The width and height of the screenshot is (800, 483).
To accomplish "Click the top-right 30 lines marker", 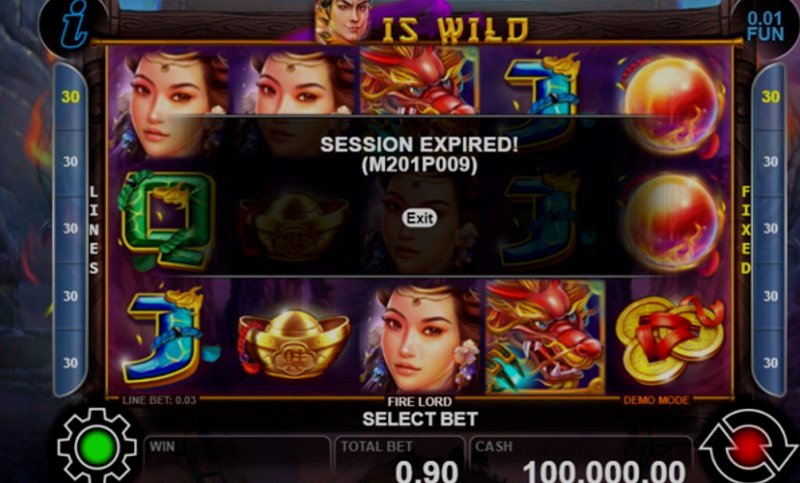I will pyautogui.click(x=770, y=96).
